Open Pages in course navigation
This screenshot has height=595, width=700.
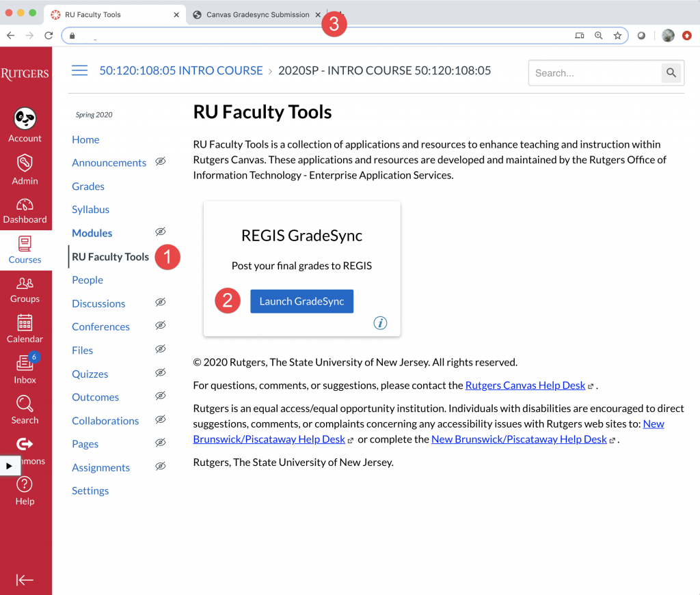click(85, 444)
